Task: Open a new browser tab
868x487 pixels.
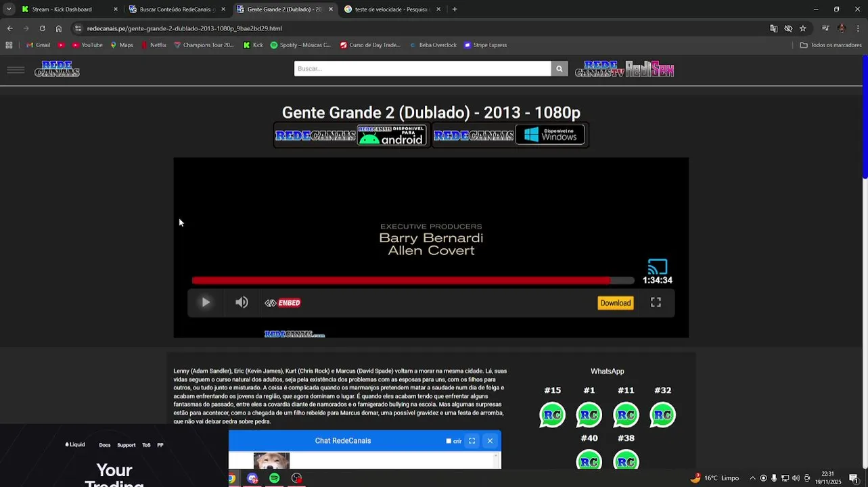Action: 455,9
